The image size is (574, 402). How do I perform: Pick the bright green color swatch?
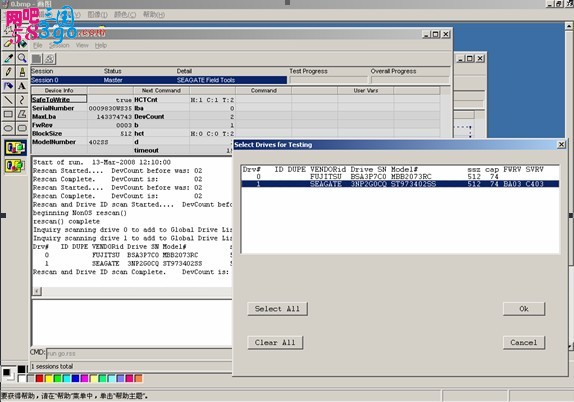pyautogui.click(x=57, y=379)
